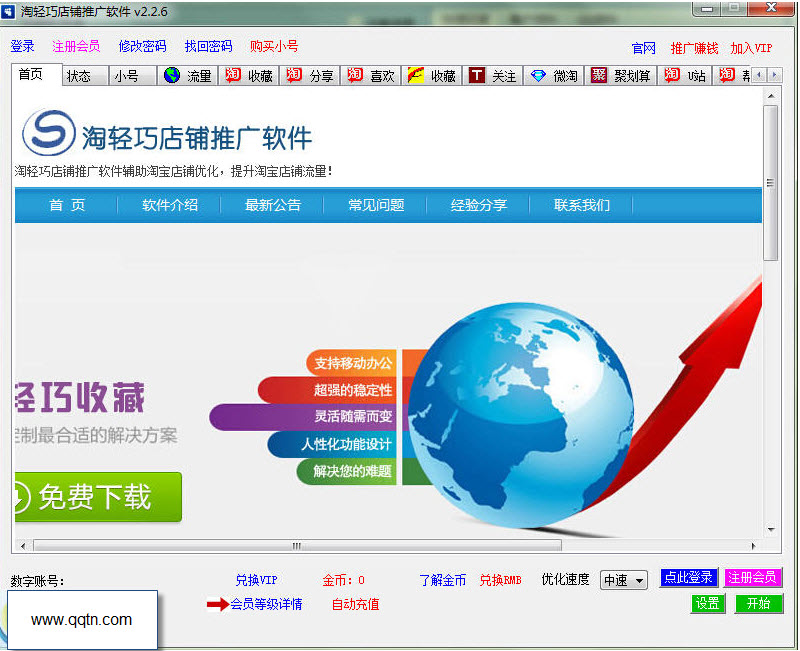
Task: Expand the 优化速度 speed dropdown
Action: pos(623,580)
